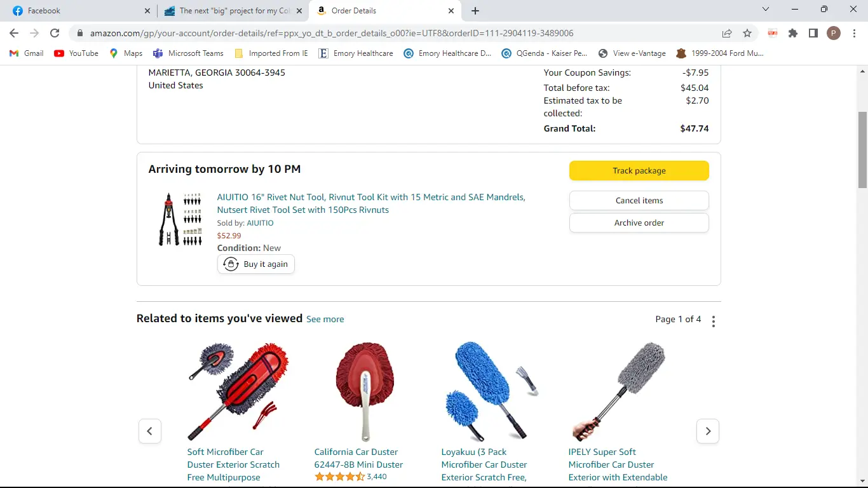Image resolution: width=868 pixels, height=488 pixels.
Task: Open the YouTube bookmark
Action: tap(76, 53)
